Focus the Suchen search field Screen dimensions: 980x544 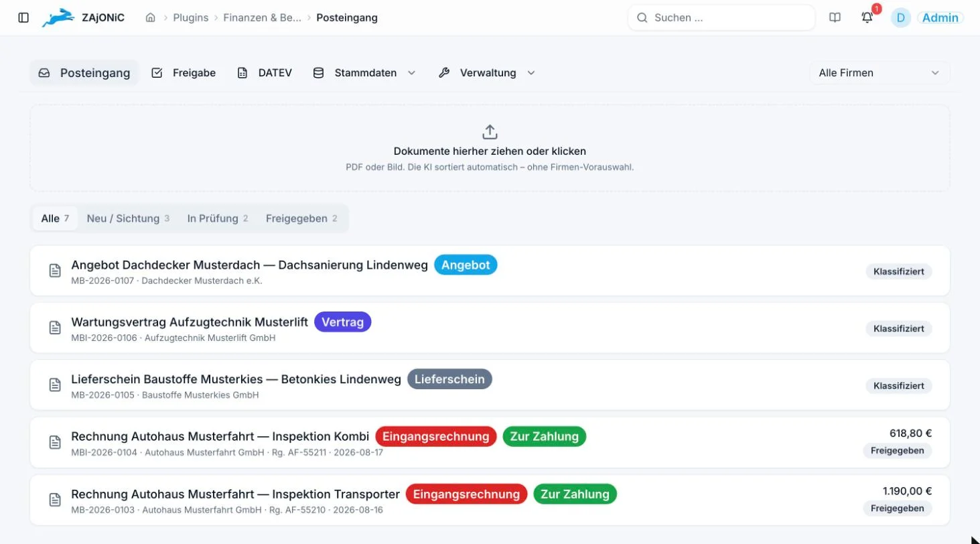pos(721,18)
